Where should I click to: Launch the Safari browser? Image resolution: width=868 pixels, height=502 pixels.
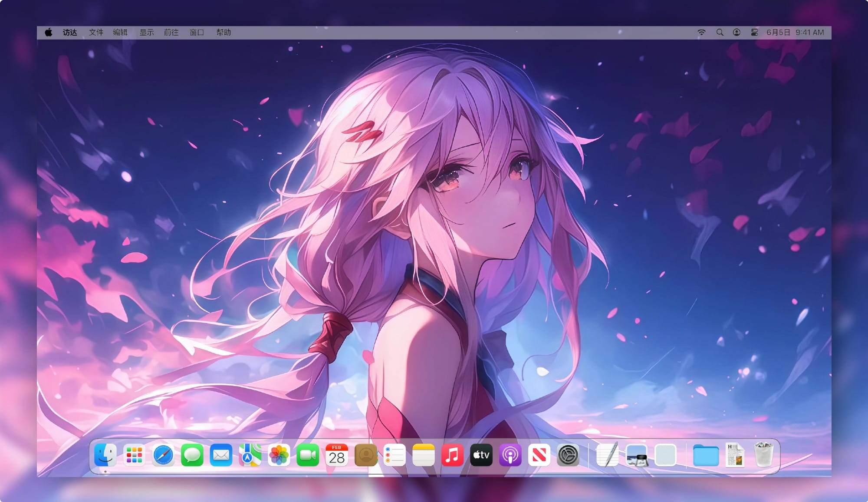(x=163, y=455)
